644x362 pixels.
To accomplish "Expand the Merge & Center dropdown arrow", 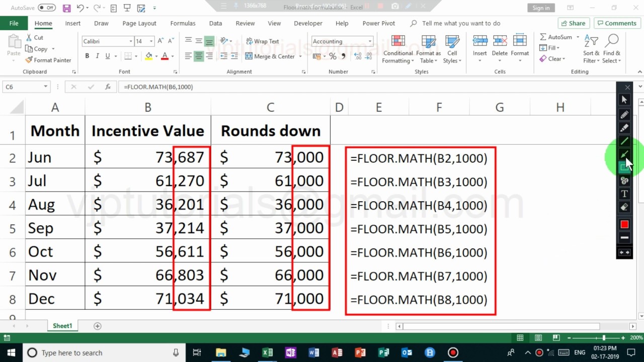I will click(300, 56).
